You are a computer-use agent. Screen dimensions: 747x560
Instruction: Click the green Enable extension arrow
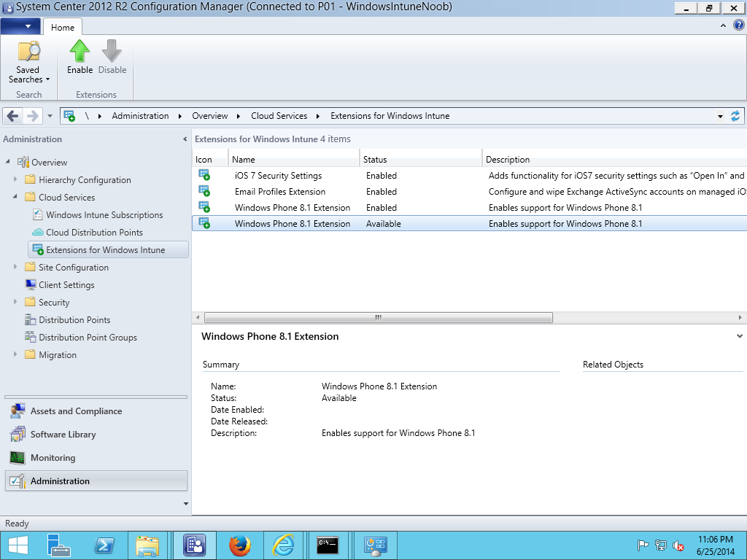pyautogui.click(x=80, y=50)
